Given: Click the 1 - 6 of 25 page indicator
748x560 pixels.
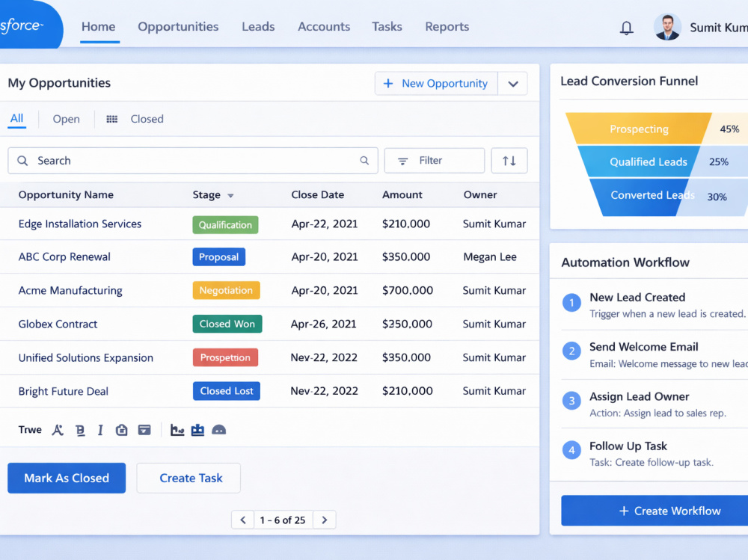Looking at the screenshot, I should [x=283, y=520].
